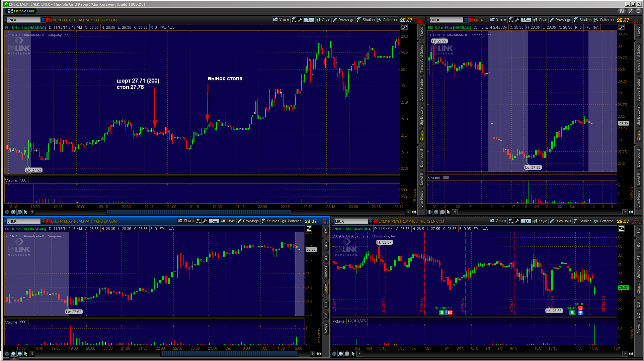Open the timeframe setup icon on 15m chart

click(510, 20)
